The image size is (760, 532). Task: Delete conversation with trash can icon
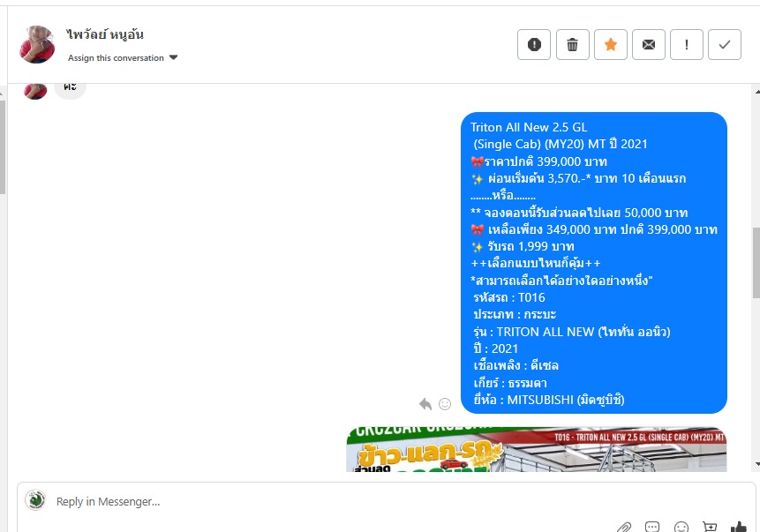[572, 45]
